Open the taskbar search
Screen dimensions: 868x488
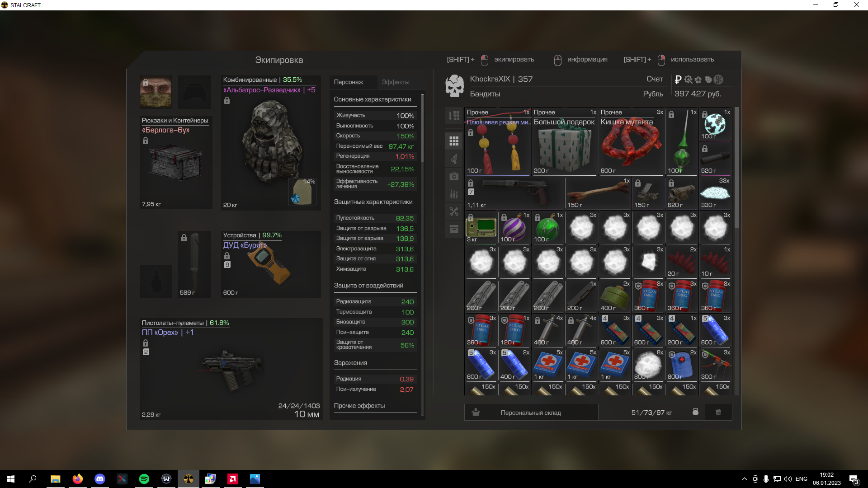(33, 479)
